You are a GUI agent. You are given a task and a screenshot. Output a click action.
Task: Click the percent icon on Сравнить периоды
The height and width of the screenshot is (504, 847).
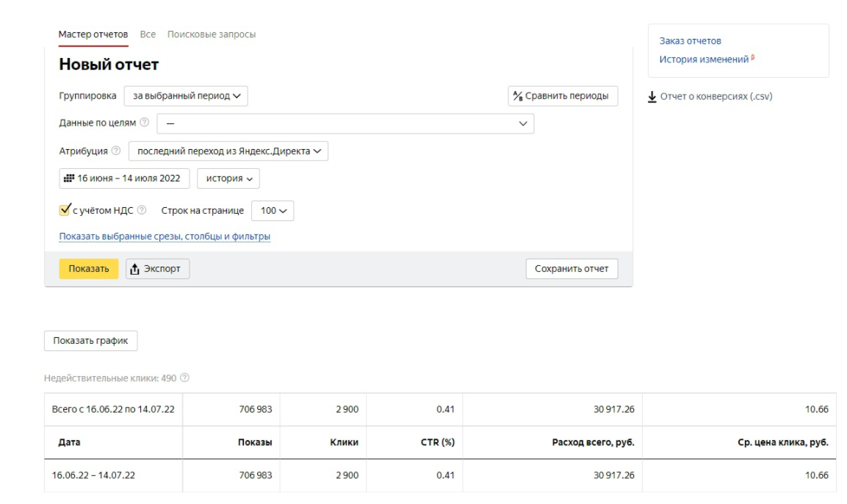pyautogui.click(x=517, y=96)
